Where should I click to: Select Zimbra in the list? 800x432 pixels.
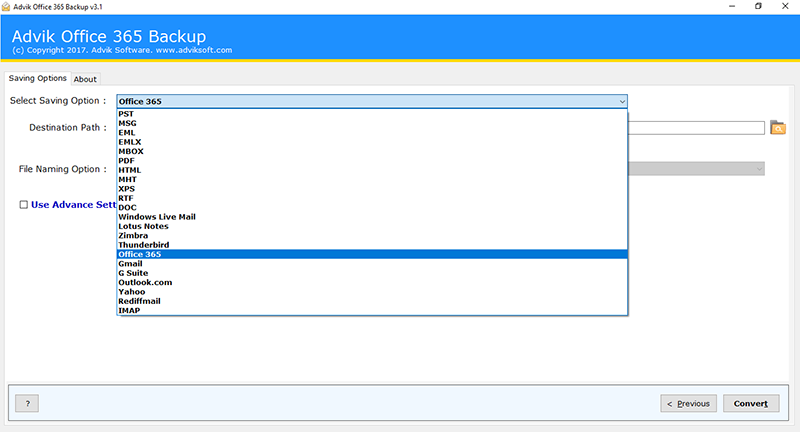coord(372,235)
